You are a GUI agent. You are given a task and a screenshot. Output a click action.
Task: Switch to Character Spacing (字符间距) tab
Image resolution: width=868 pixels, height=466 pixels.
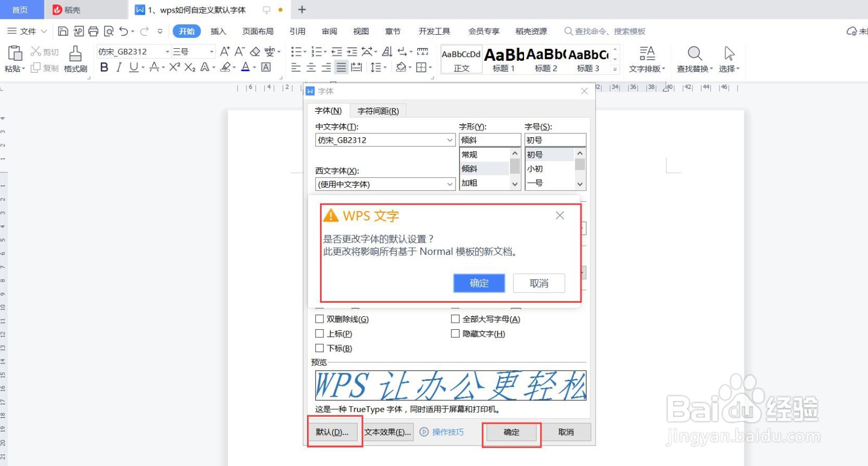pyautogui.click(x=378, y=111)
